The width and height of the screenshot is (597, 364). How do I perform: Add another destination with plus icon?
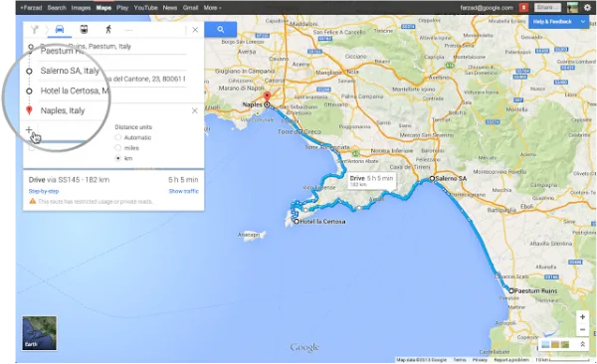pos(29,130)
